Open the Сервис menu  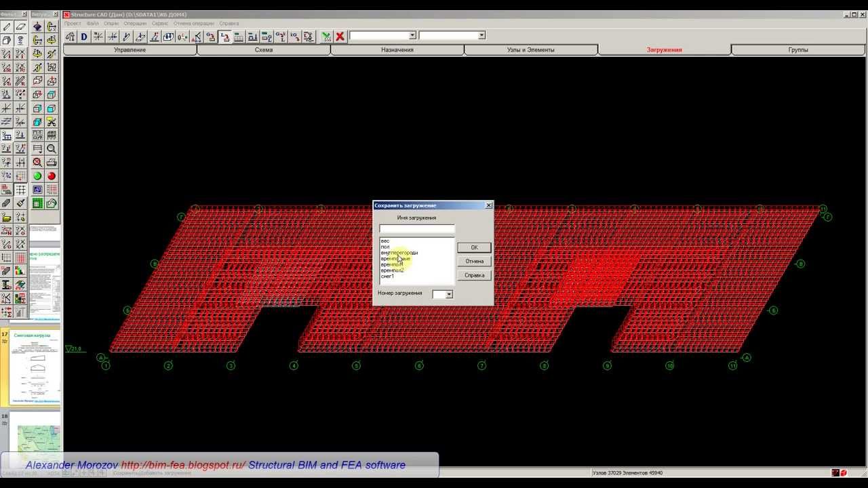pos(160,23)
